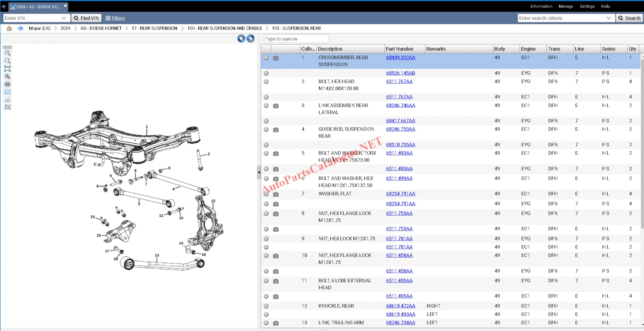Image resolution: width=644 pixels, height=331 pixels.
Task: Click the zoom out magnifier icon
Action: coord(7,61)
